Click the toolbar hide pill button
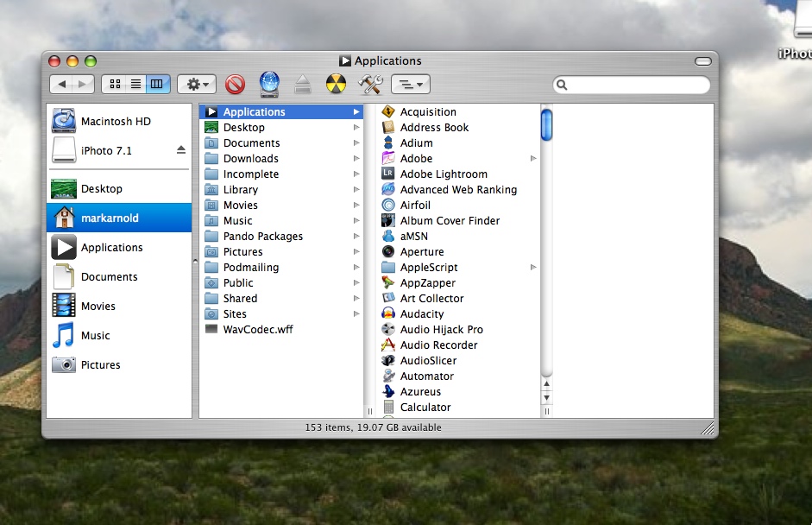 (702, 61)
